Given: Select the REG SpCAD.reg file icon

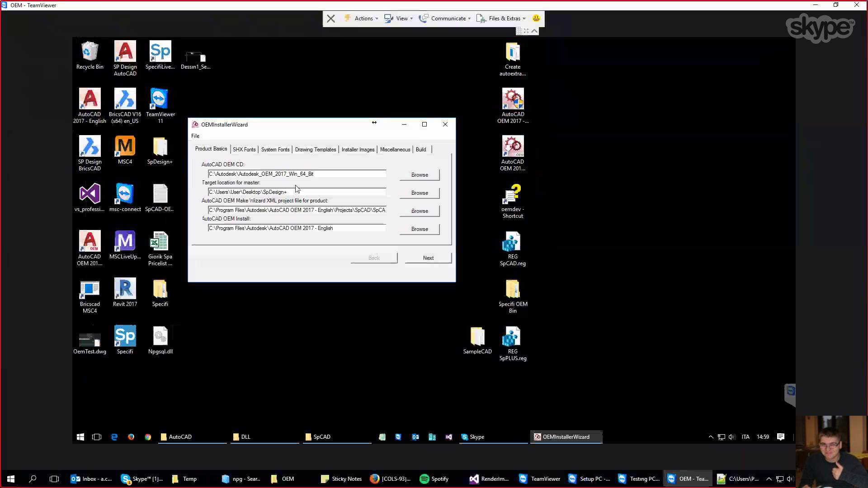Looking at the screenshot, I should 513,249.
